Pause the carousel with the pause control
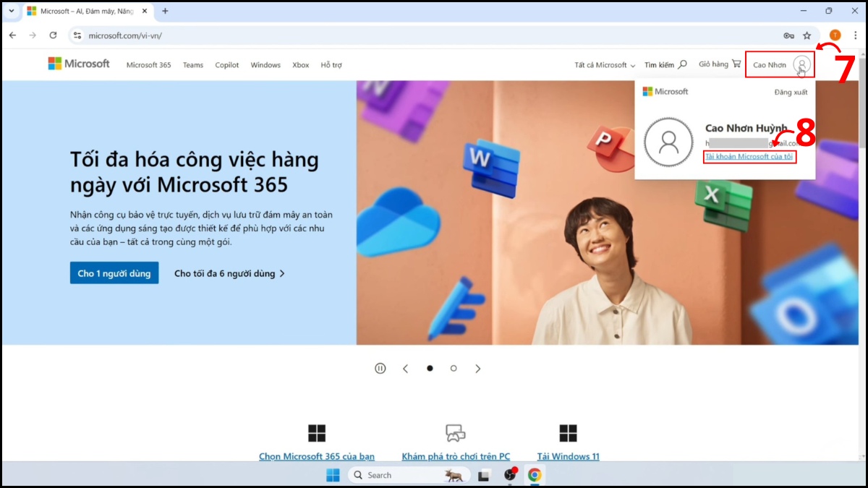Viewport: 868px width, 488px height. pyautogui.click(x=380, y=368)
